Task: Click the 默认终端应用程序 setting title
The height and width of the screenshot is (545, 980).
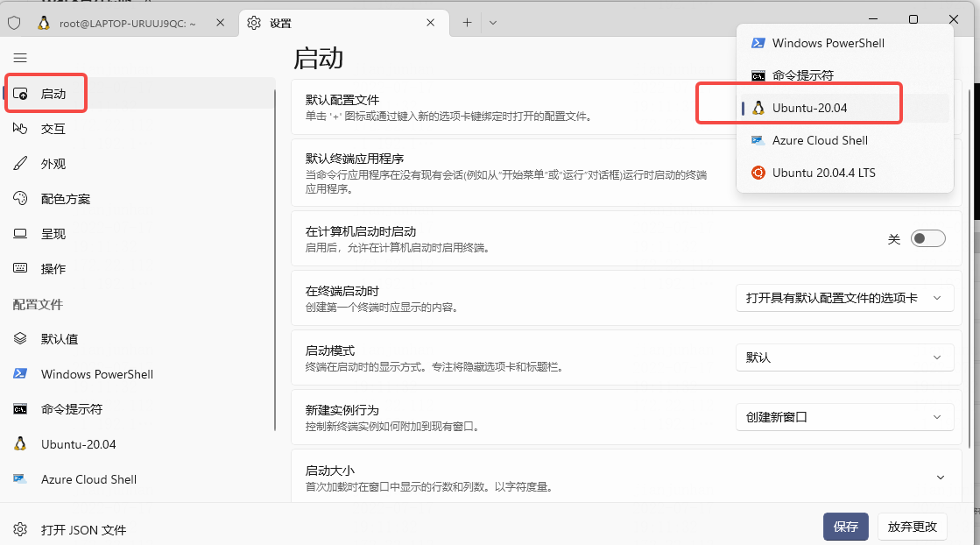Action: point(355,159)
